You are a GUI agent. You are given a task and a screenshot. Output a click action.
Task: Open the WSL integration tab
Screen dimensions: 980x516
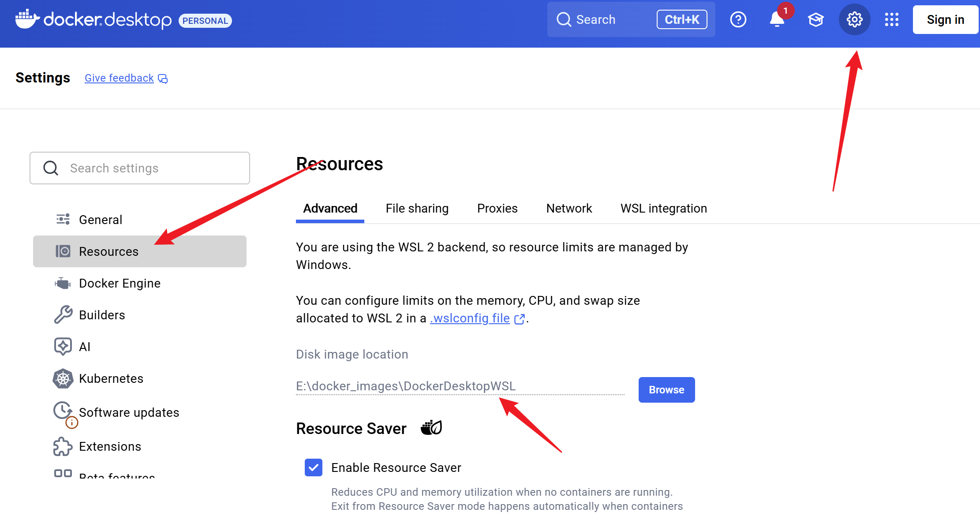pyautogui.click(x=663, y=208)
